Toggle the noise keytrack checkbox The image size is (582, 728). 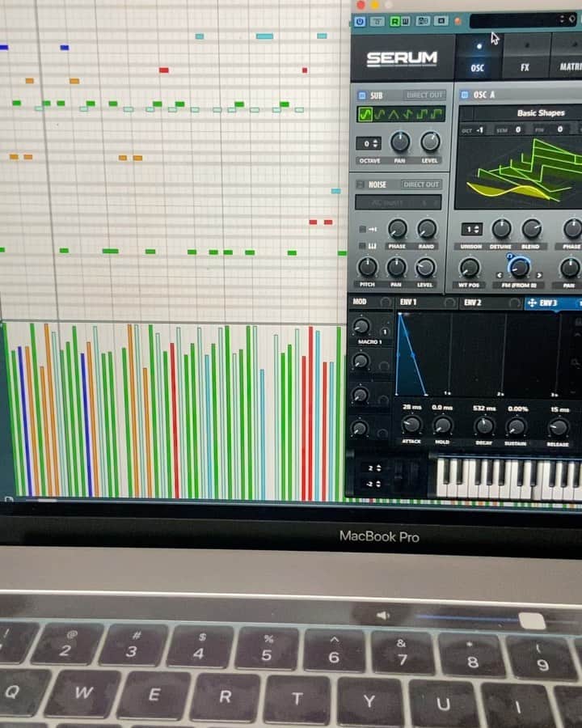pos(362,245)
